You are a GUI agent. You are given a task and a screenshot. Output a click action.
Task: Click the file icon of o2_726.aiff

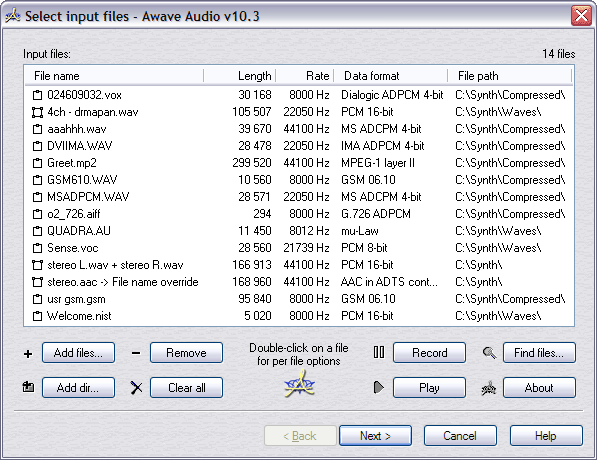click(x=37, y=214)
